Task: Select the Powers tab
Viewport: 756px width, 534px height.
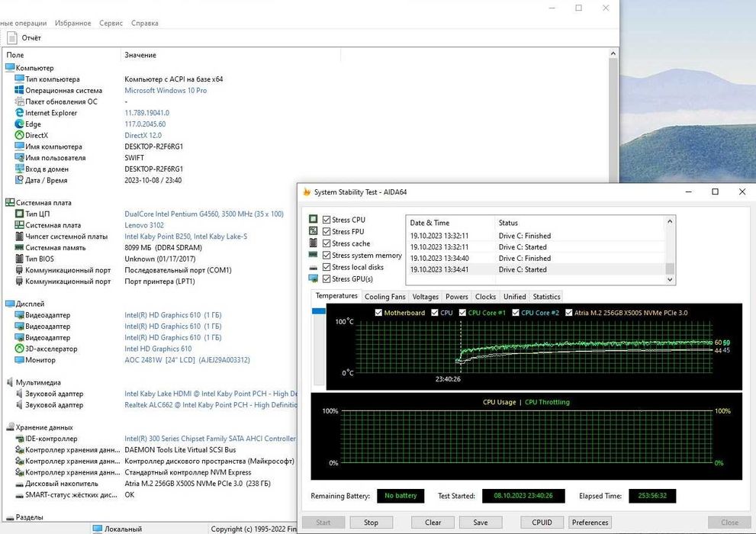Action: [457, 297]
